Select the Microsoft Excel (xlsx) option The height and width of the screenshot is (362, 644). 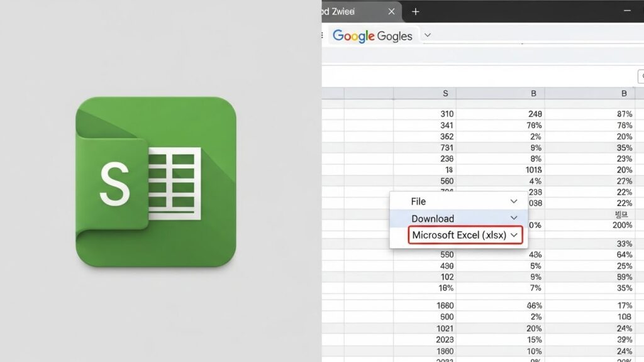tap(459, 235)
